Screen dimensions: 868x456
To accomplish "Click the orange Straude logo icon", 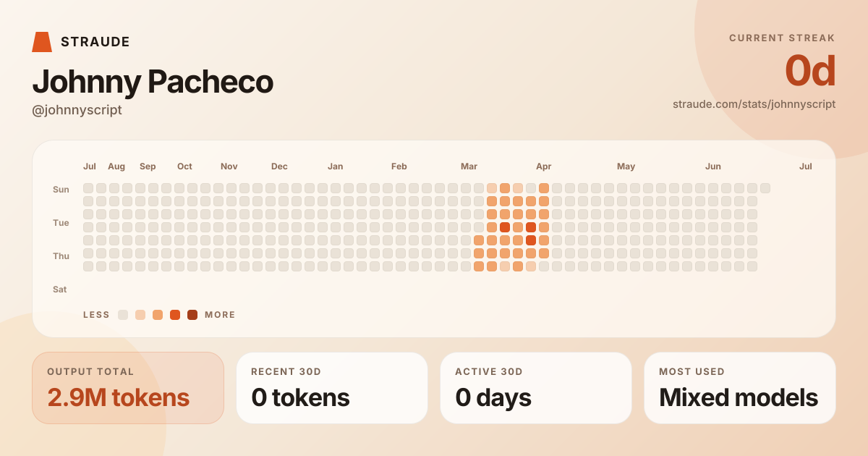I will [42, 42].
